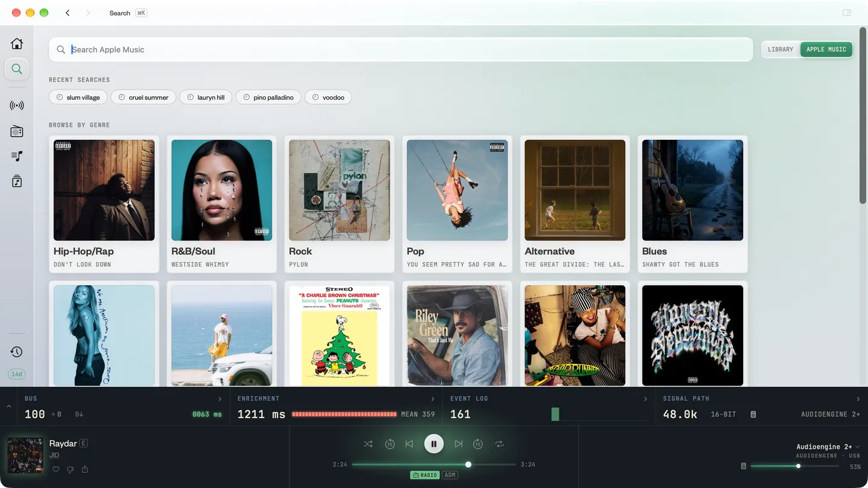This screenshot has width=868, height=488.
Task: Go to next track
Action: (458, 444)
